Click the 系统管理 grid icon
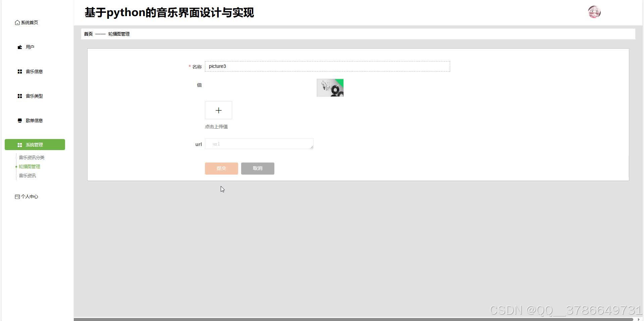 19,145
